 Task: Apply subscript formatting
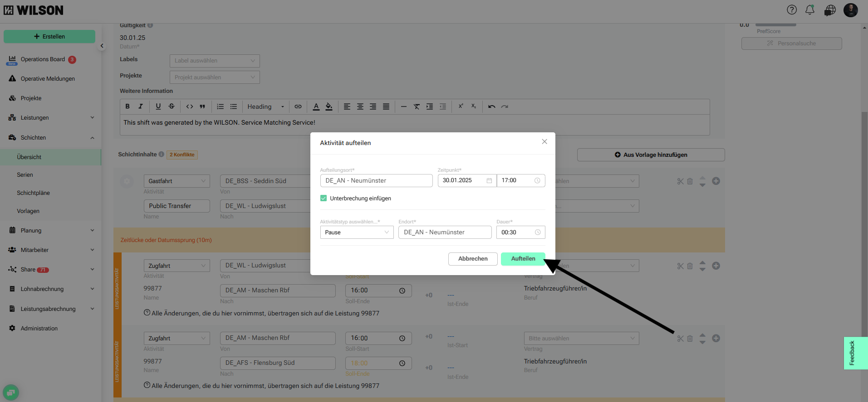[474, 106]
